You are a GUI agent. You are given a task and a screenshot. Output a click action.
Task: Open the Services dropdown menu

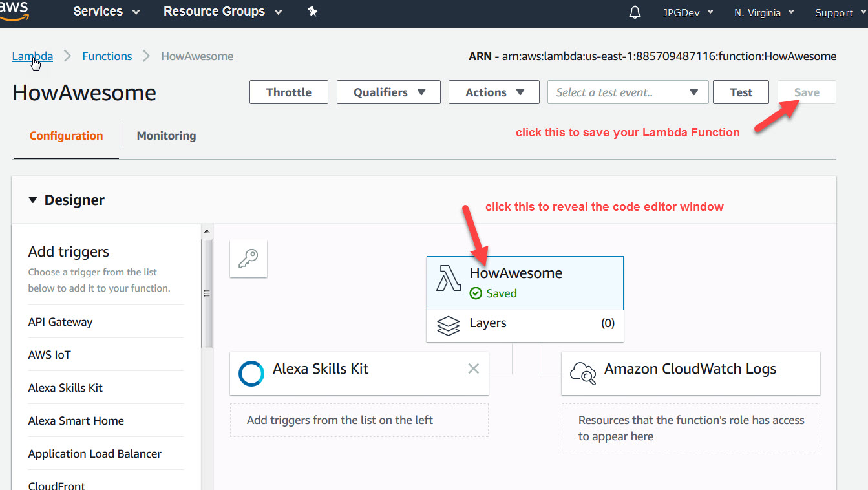pyautogui.click(x=107, y=12)
